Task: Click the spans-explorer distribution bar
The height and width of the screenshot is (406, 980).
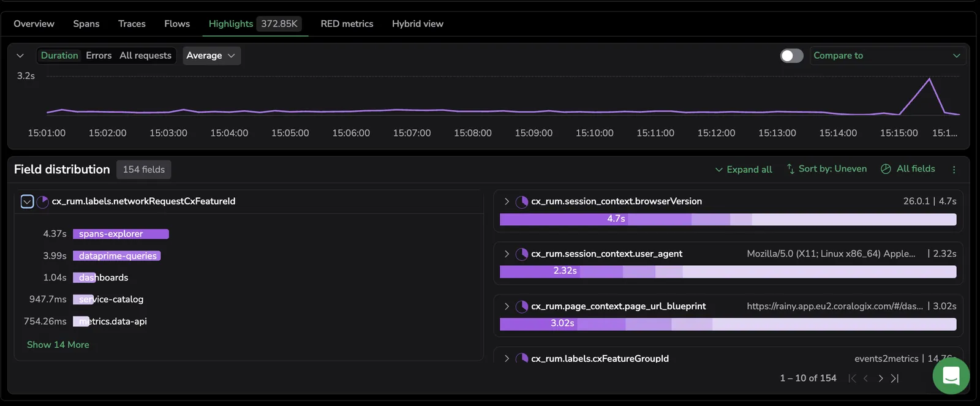Action: (x=121, y=234)
